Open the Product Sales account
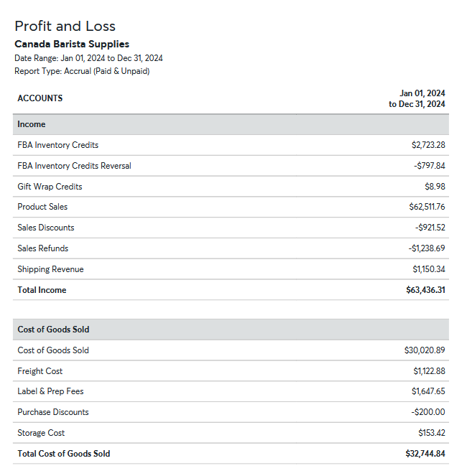The width and height of the screenshot is (462, 476). (x=42, y=207)
